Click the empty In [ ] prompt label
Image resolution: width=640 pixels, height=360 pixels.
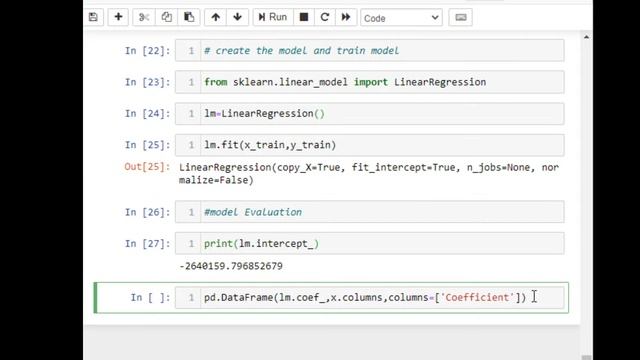tap(150, 298)
